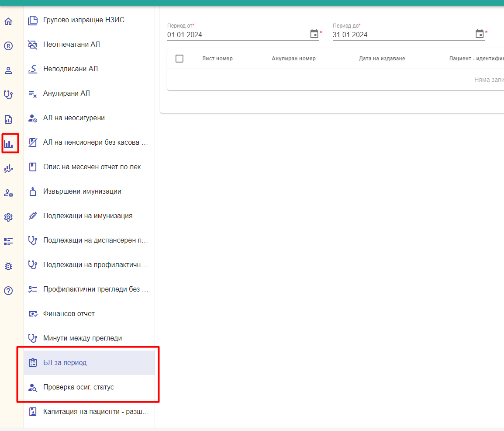This screenshot has width=504, height=431.
Task: Select АЛ на пенсионери без касова entry
Action: point(90,142)
